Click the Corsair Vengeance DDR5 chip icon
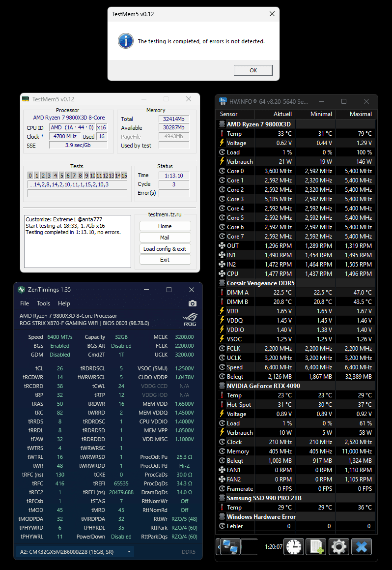The image size is (392, 570). pyautogui.click(x=222, y=283)
